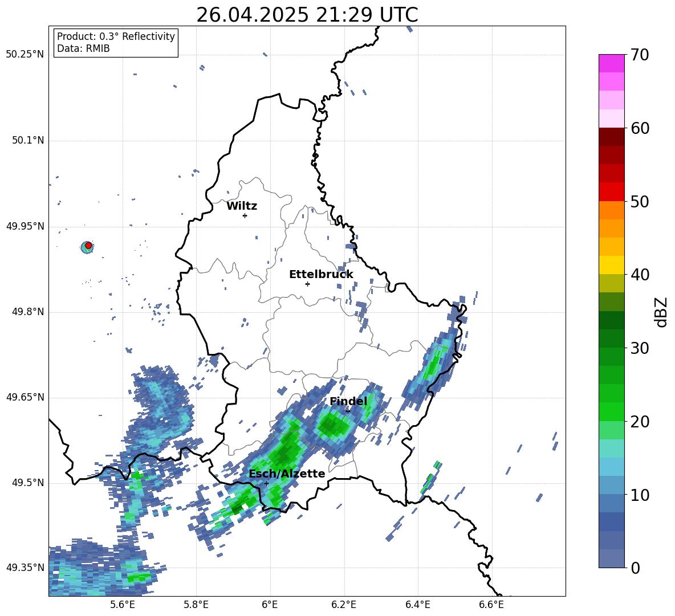Click the colorbar value 10
Viewport: 675px width, 616px height.
point(640,495)
